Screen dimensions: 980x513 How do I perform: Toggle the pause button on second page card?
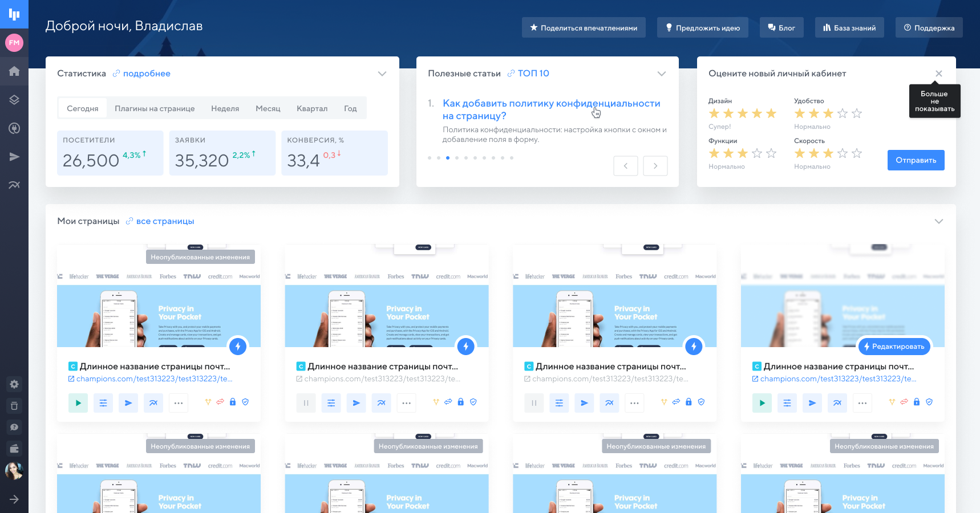[x=306, y=403]
